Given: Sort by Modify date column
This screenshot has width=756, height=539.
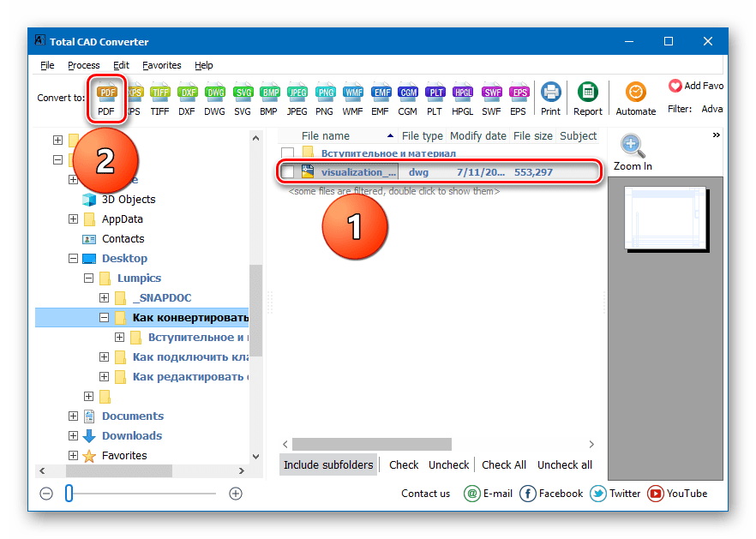Looking at the screenshot, I should [x=477, y=136].
